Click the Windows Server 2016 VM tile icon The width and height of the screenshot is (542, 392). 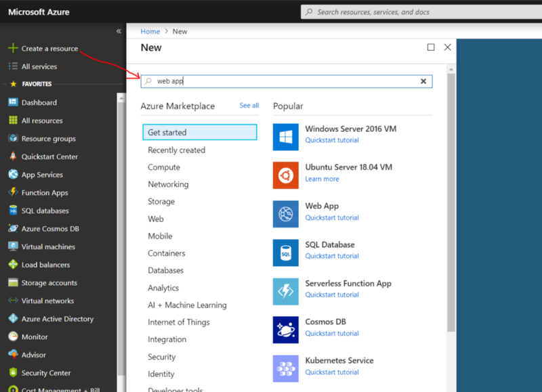click(285, 137)
